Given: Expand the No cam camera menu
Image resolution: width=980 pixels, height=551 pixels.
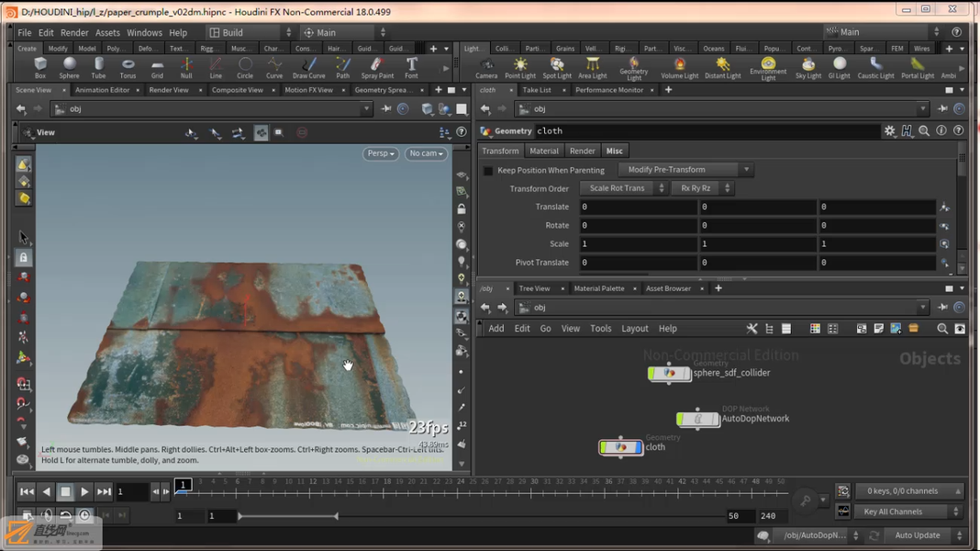Looking at the screenshot, I should 427,153.
